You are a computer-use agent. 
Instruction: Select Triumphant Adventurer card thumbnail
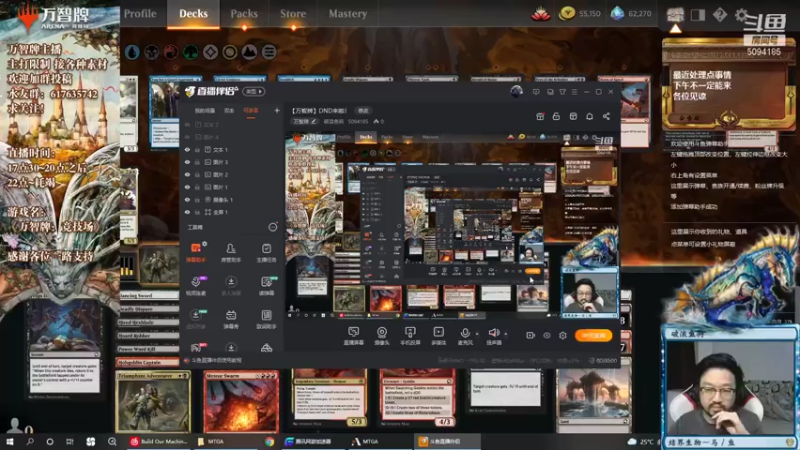pos(153,402)
